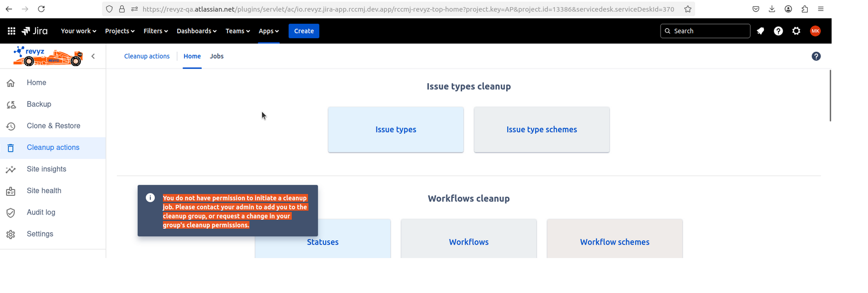Click the Create button
Image resolution: width=868 pixels, height=293 pixels.
tap(304, 31)
